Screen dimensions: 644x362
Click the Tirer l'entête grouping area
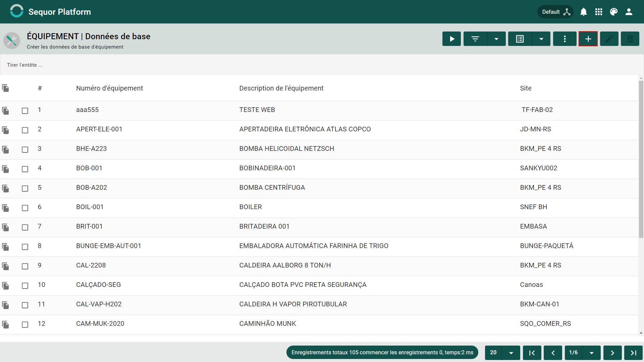[x=322, y=65]
